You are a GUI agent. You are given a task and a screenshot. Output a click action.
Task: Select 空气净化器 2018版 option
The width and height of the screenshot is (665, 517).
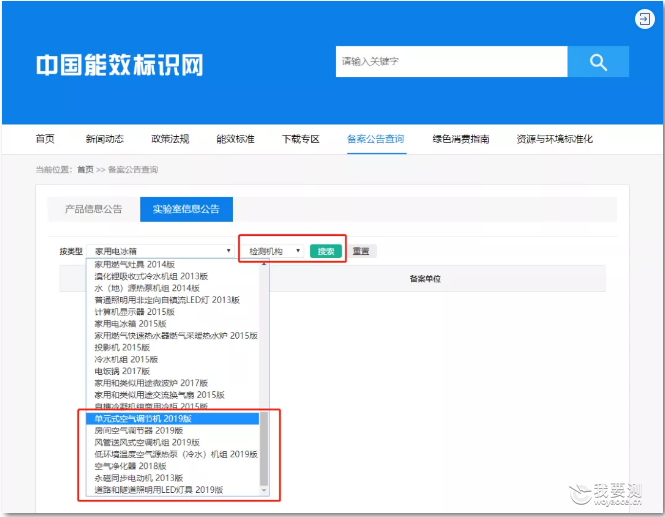click(173, 467)
